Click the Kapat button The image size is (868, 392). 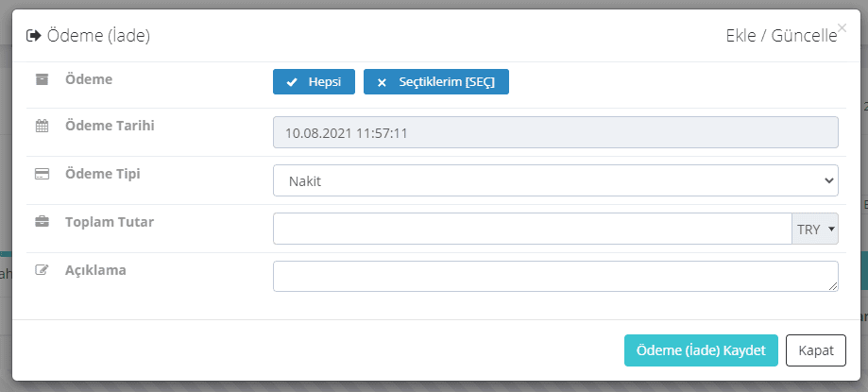(x=816, y=350)
